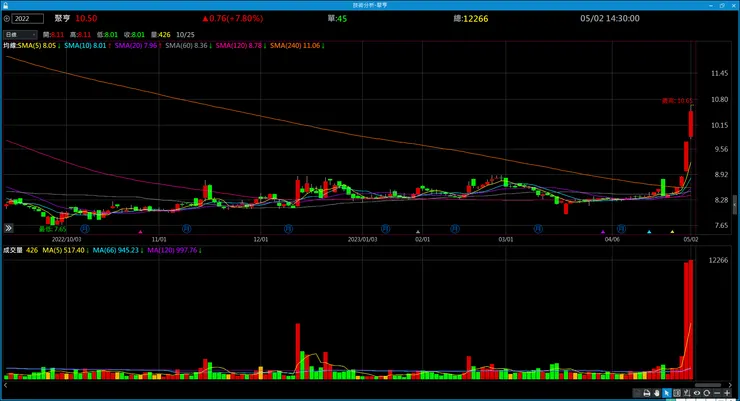Click the yellow triangle event marker

click(x=673, y=232)
